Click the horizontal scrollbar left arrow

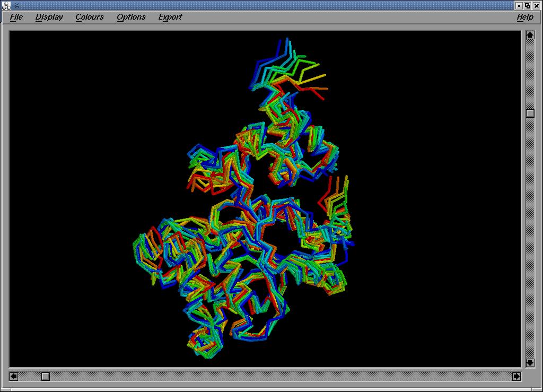point(14,376)
